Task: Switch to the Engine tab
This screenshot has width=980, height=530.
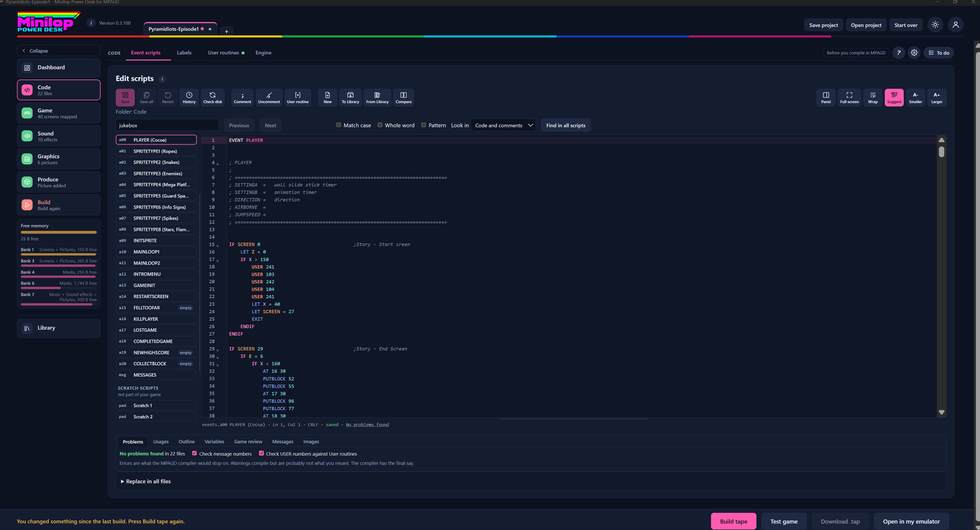Action: [263, 53]
